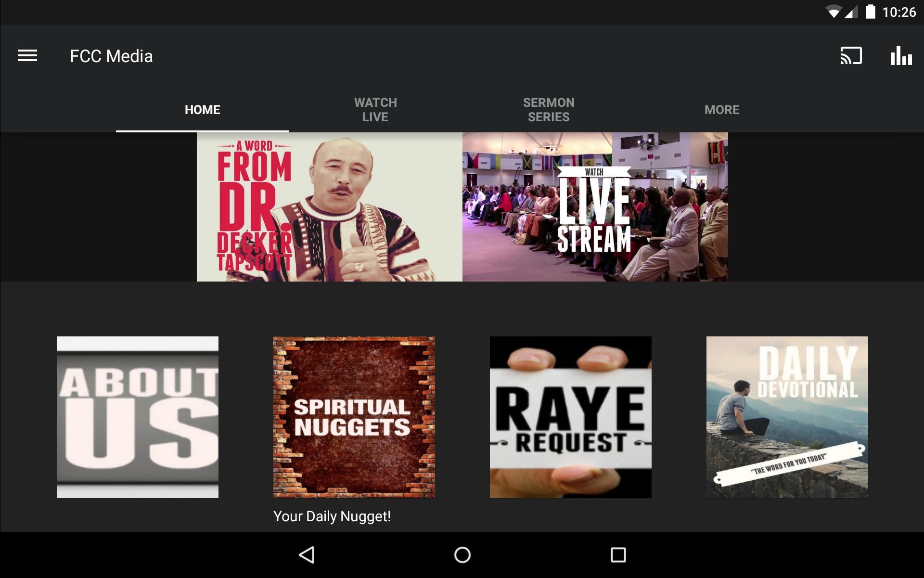Tap the FCC Media app title
The width and height of the screenshot is (924, 578).
point(111,56)
